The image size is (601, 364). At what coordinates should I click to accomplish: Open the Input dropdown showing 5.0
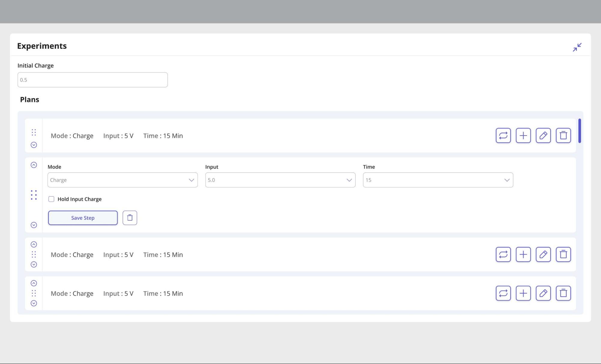coord(280,180)
